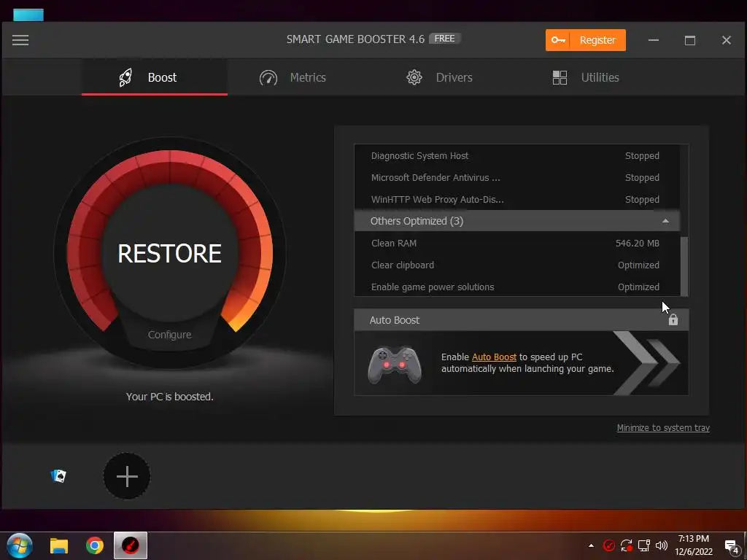Follow the Auto Boost hyperlink
Screen dimensions: 747x560
pos(494,357)
